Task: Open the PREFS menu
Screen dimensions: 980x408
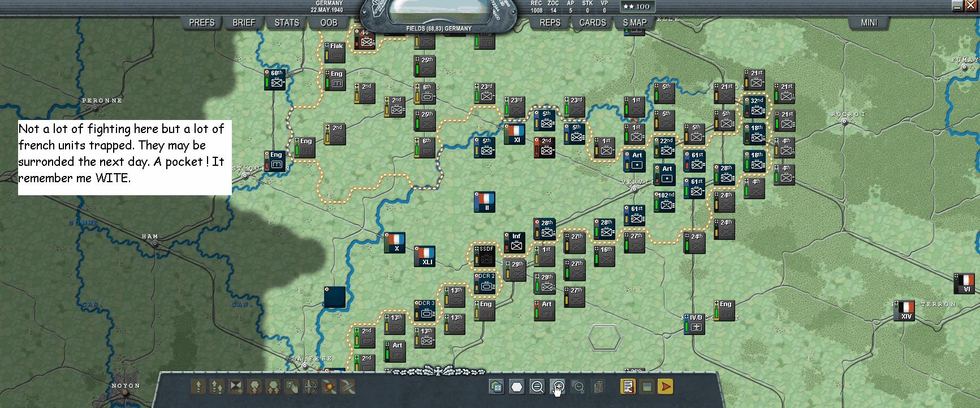Action: coord(202,23)
